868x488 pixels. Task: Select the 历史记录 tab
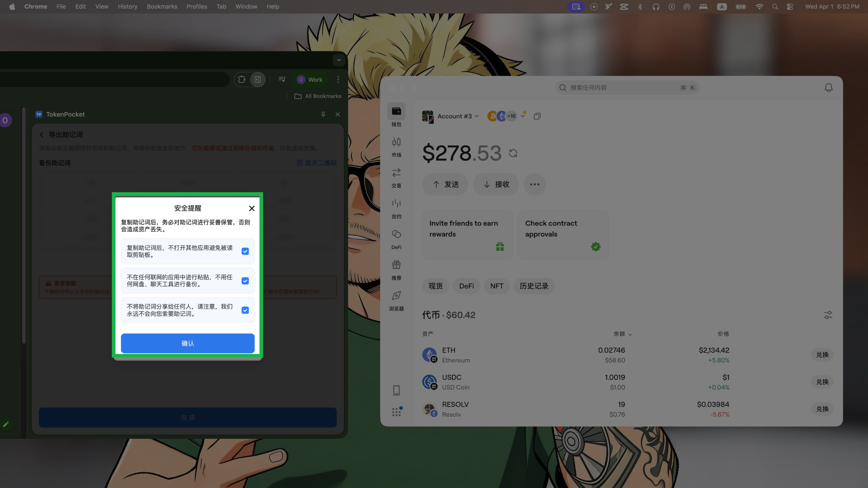click(x=534, y=286)
